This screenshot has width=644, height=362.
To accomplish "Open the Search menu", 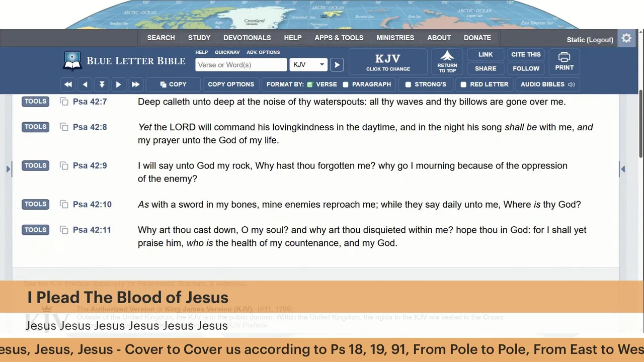I will 161,38.
